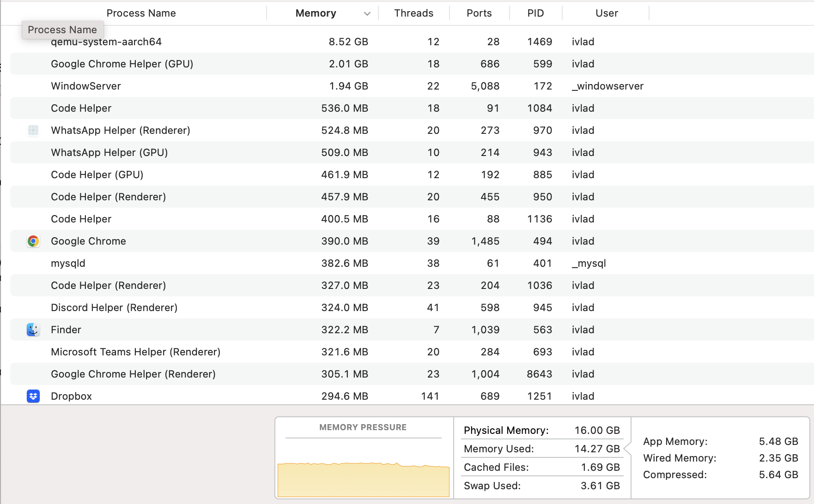The width and height of the screenshot is (814, 504).
Task: Sort by PID column header
Action: coord(536,13)
